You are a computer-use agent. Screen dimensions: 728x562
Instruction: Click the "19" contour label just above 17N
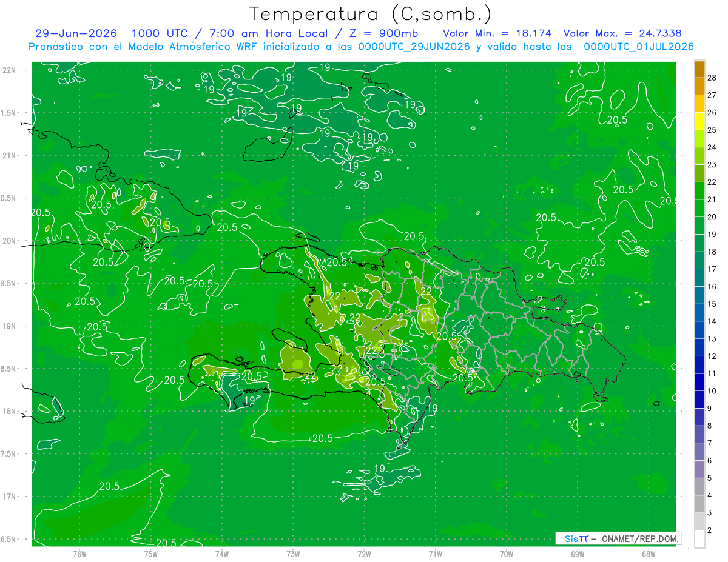pos(380,469)
